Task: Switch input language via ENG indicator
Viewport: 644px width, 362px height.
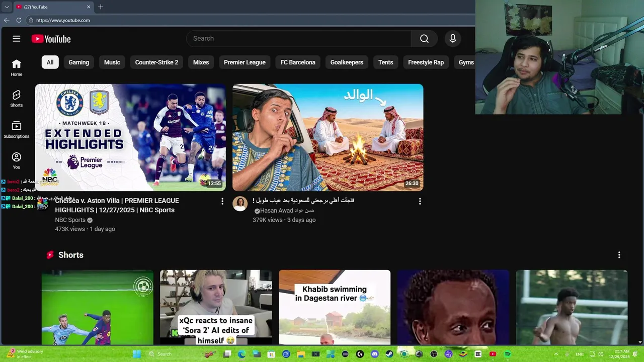Action: (x=580, y=354)
